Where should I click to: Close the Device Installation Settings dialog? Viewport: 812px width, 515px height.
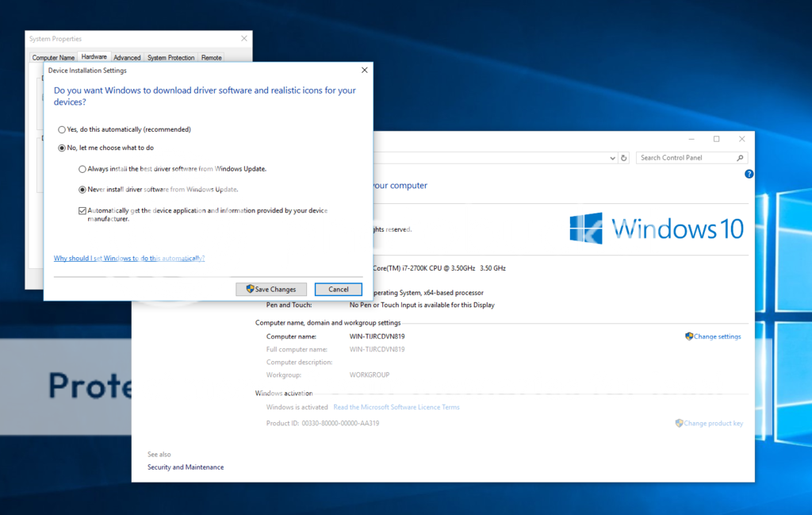coord(365,70)
